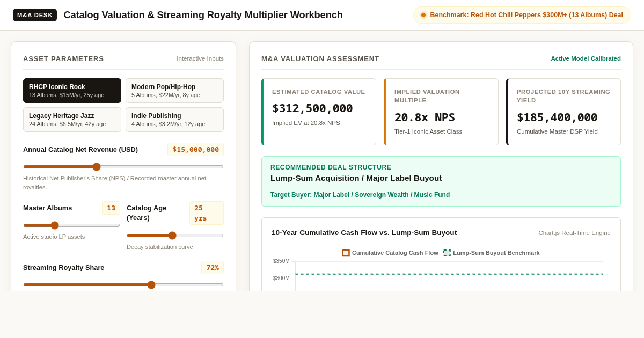The height and width of the screenshot is (338, 644).
Task: Select the Modern Pop/Hip-Hop preset
Action: [174, 91]
